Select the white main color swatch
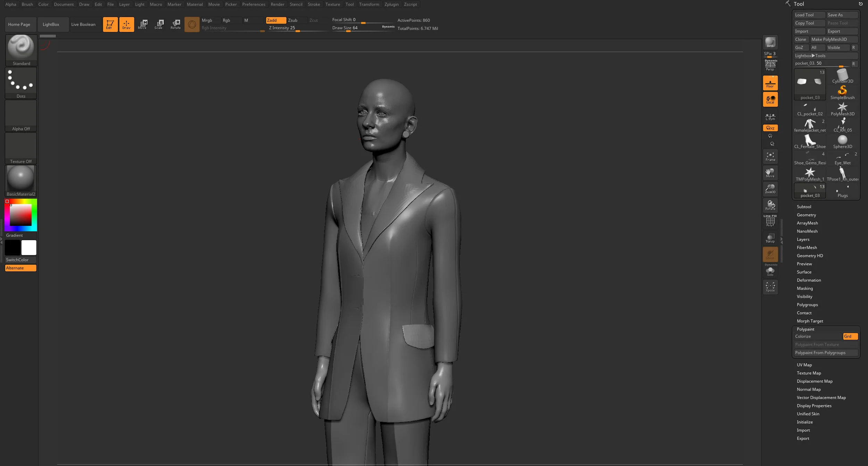The width and height of the screenshot is (868, 466). [29, 248]
